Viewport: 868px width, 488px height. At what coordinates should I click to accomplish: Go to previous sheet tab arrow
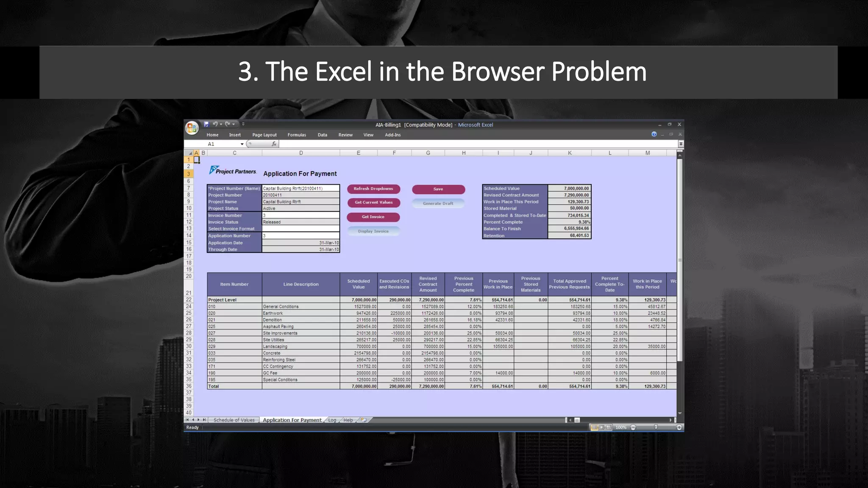193,420
